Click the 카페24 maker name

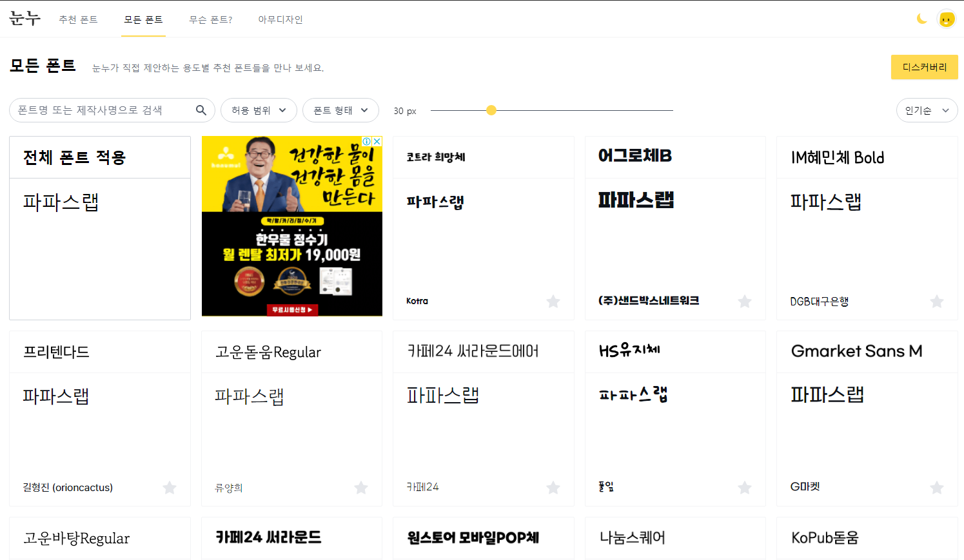[x=422, y=487]
